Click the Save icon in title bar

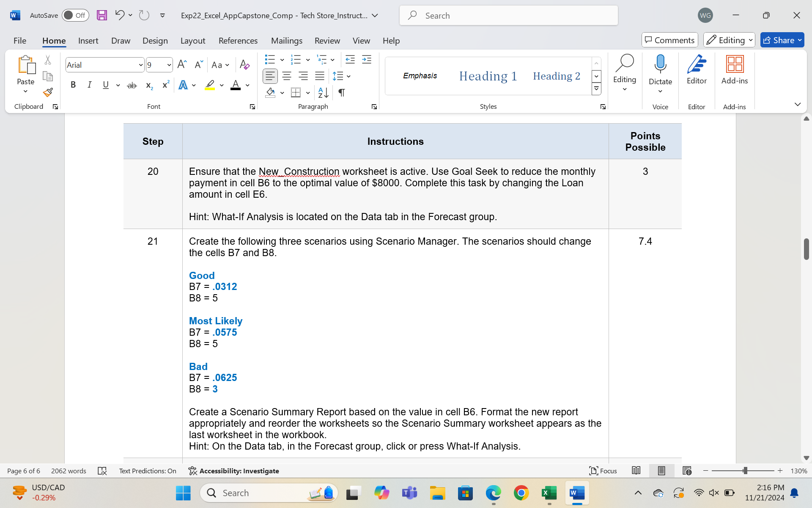point(101,16)
